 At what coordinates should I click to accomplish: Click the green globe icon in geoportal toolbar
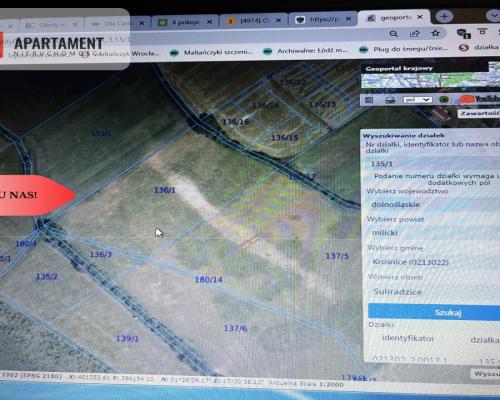444,99
